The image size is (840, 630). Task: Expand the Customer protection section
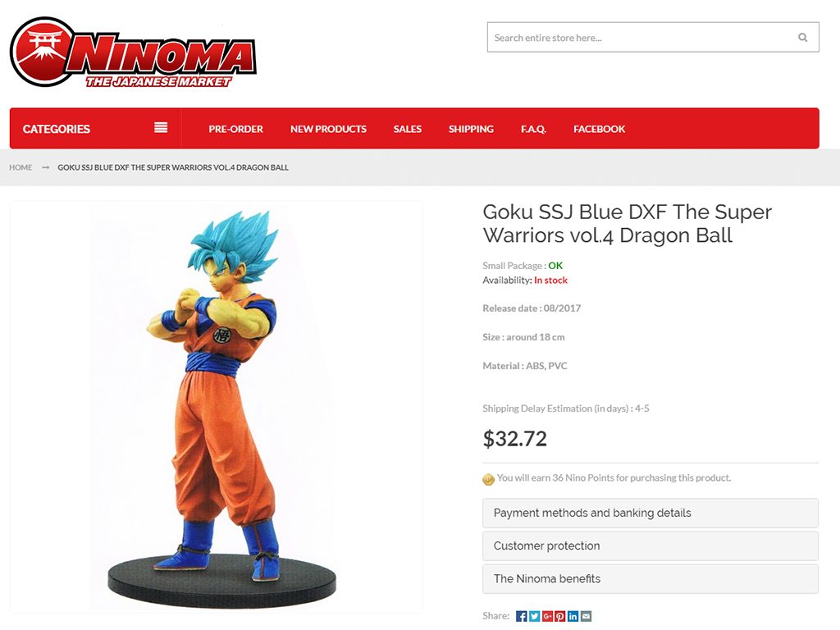click(651, 546)
